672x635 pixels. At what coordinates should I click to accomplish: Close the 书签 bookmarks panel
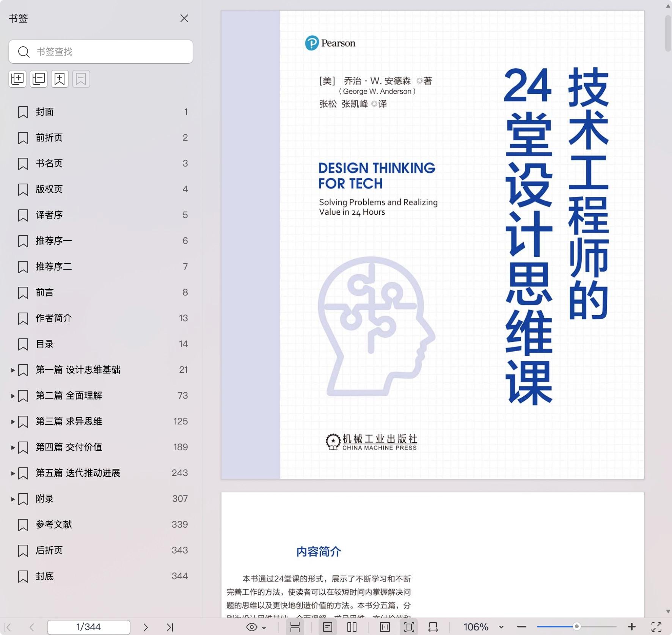click(184, 18)
